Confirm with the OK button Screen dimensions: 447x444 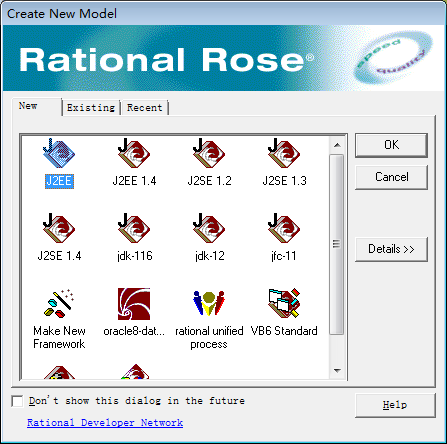point(391,145)
